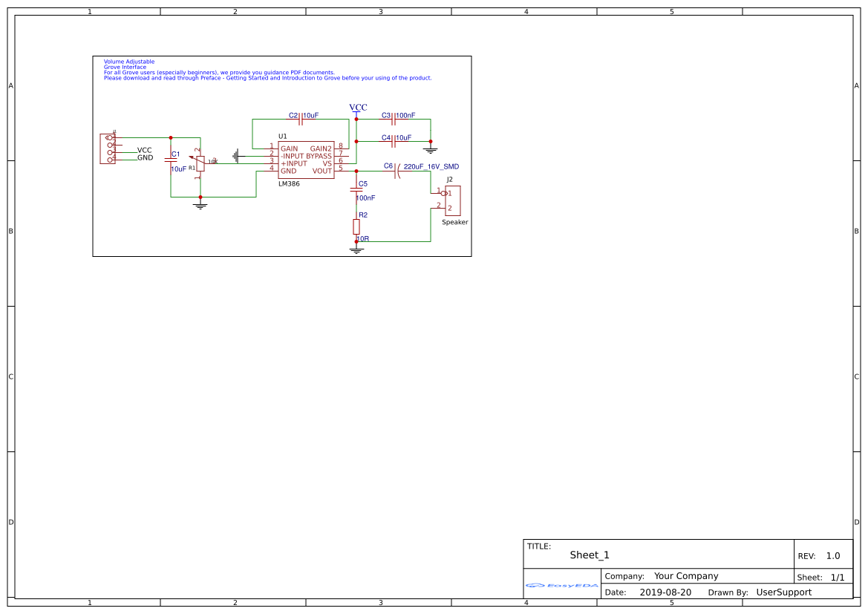Click the Drawn By UserSupport text
The image size is (868, 614).
[783, 592]
